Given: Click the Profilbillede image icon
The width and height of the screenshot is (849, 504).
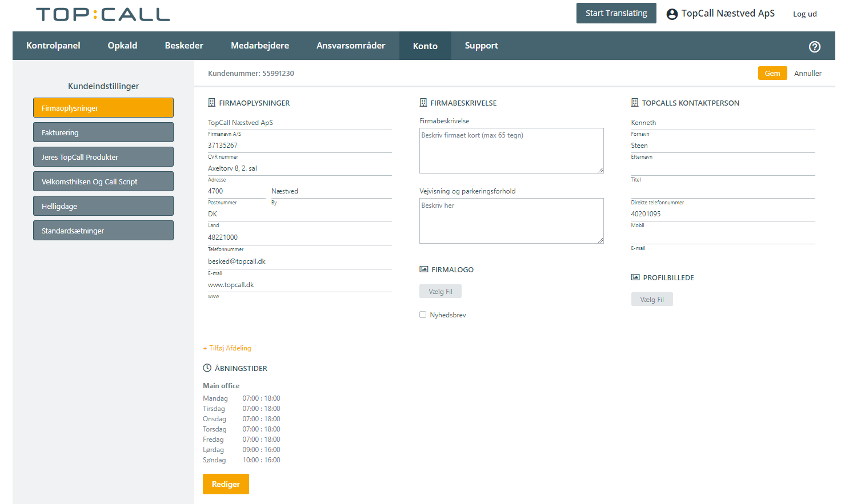Looking at the screenshot, I should (635, 277).
